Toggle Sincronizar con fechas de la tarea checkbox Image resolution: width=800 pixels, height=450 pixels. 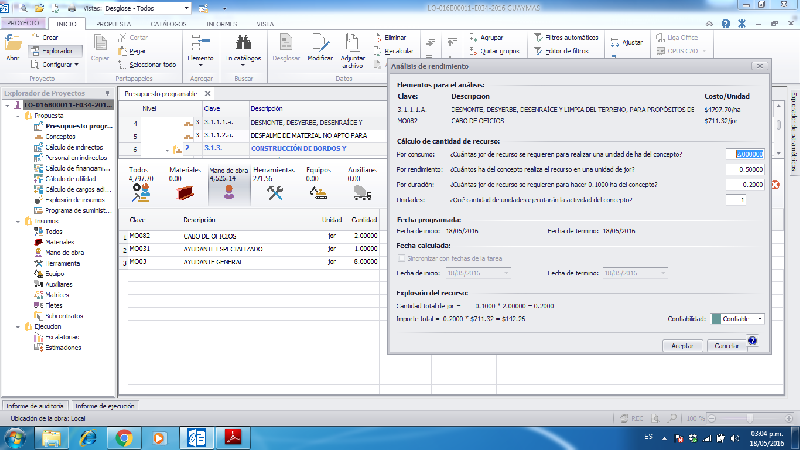(402, 258)
